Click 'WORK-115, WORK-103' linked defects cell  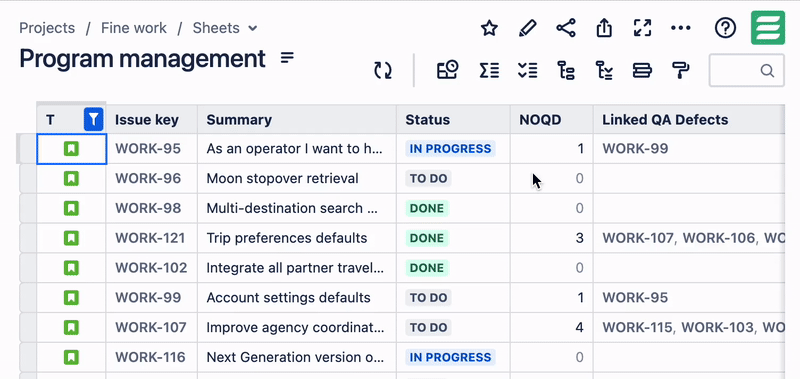[x=689, y=327]
